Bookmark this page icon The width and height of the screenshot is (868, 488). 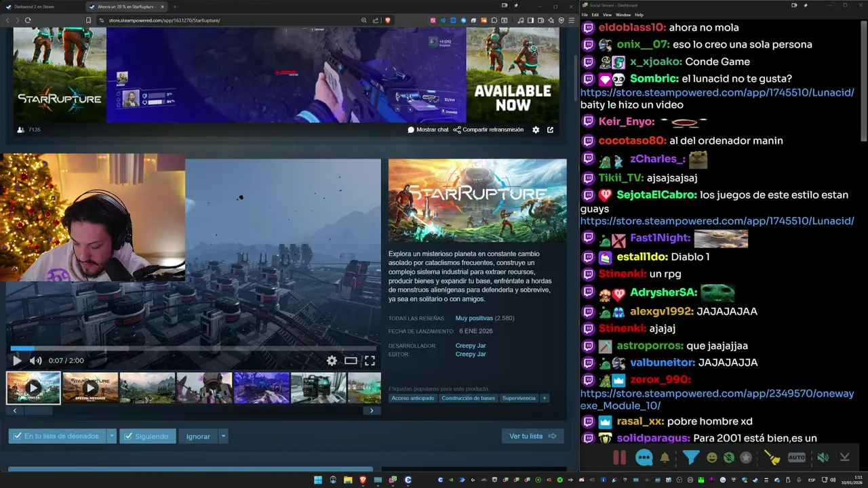[88, 20]
